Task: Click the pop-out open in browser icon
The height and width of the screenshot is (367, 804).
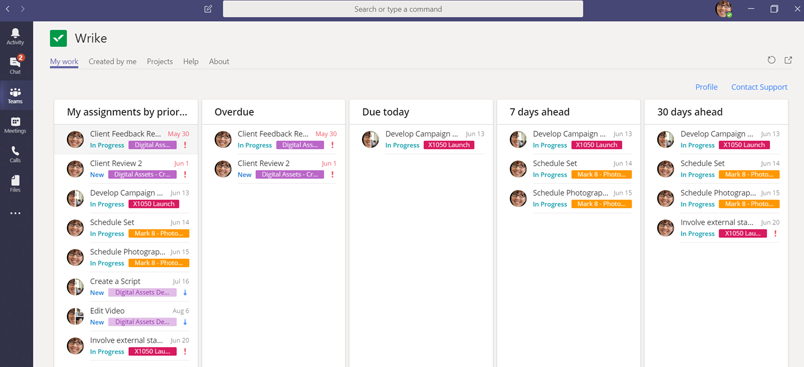Action: tap(789, 60)
